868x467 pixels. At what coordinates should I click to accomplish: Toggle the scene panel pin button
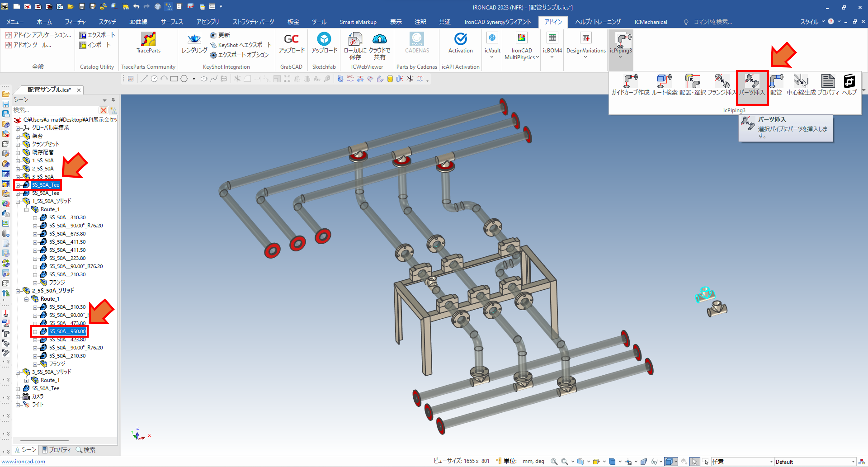(113, 100)
